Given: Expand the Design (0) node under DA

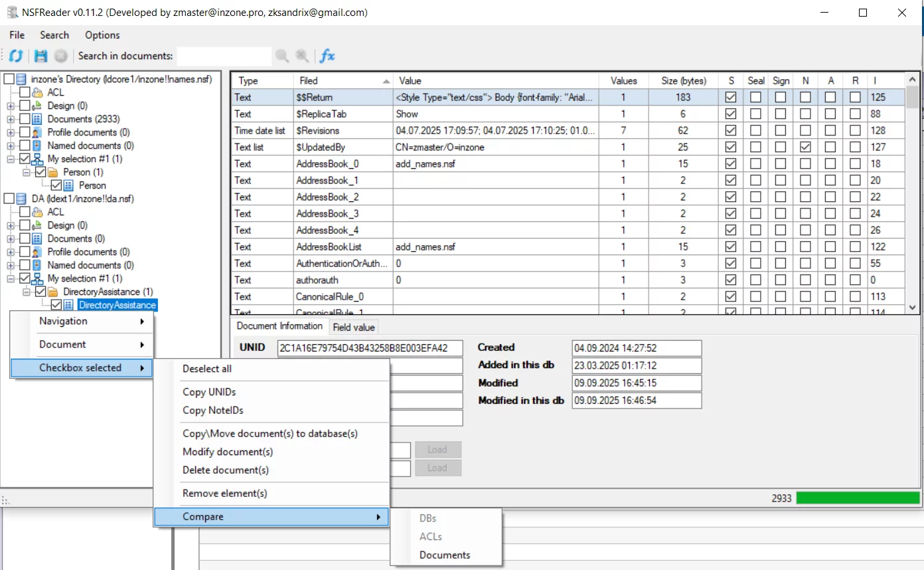Looking at the screenshot, I should coord(11,226).
